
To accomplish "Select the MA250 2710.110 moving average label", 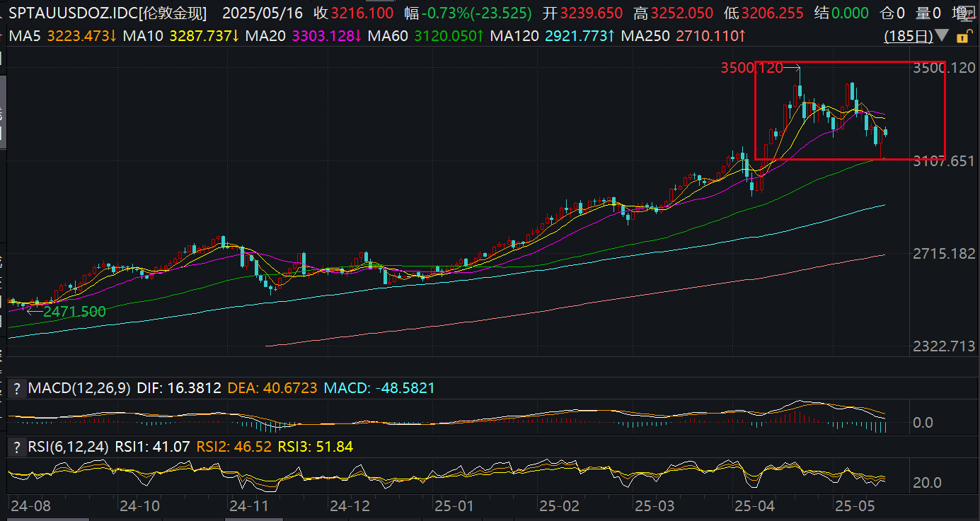I will [683, 36].
